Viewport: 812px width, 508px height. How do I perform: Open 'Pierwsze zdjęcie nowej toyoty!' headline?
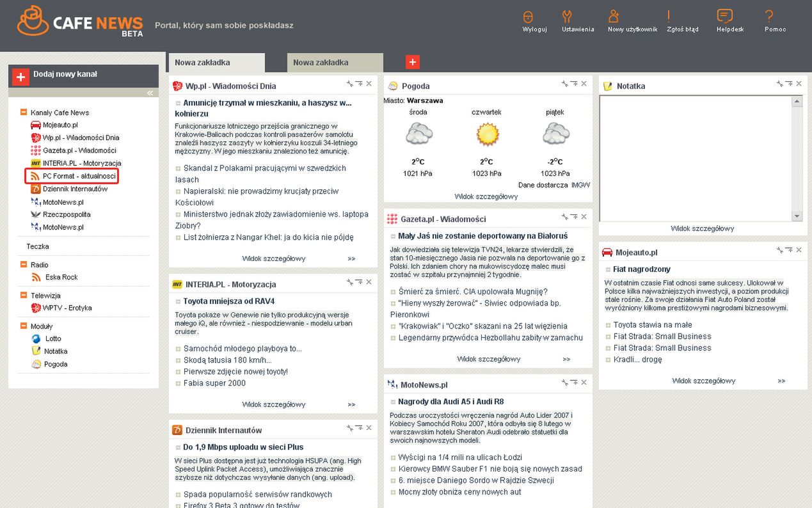[235, 372]
